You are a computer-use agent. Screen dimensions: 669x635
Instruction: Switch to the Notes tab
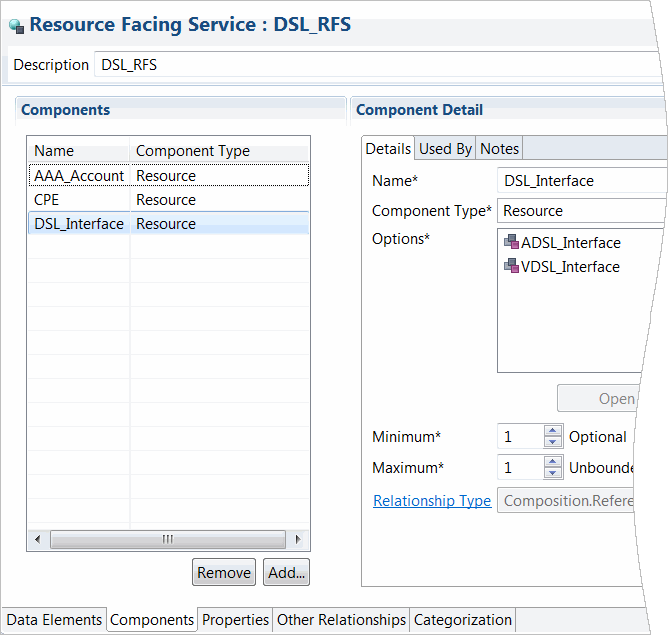coord(499,149)
